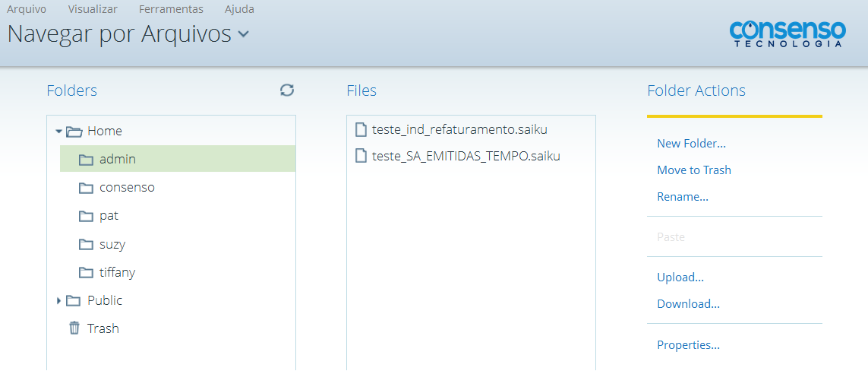
Task: Click the admin folder icon
Action: click(86, 160)
